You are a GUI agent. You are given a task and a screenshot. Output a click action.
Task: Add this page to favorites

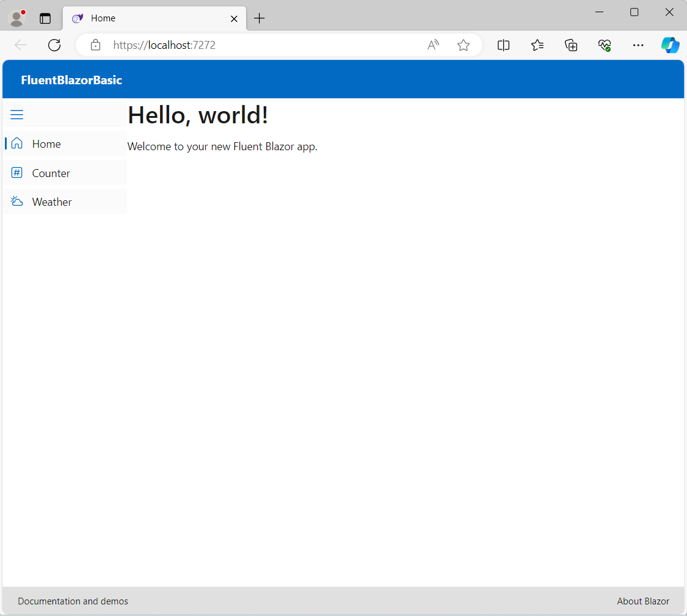[x=463, y=45]
